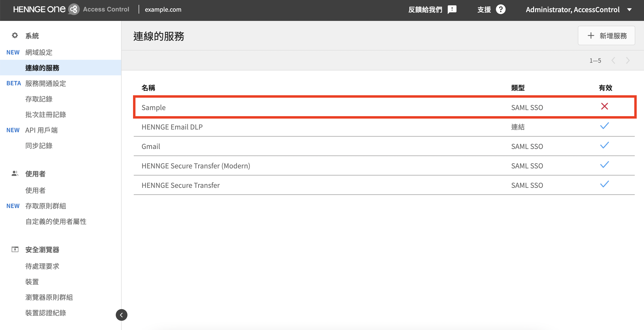Viewport: 644px width, 330px height.
Task: Click the 類型 column header
Action: 518,88
